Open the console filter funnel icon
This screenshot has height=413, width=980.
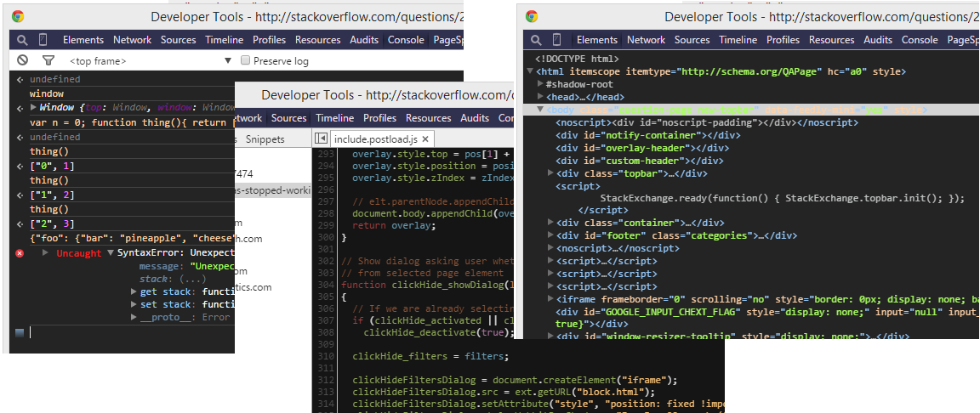coord(48,60)
